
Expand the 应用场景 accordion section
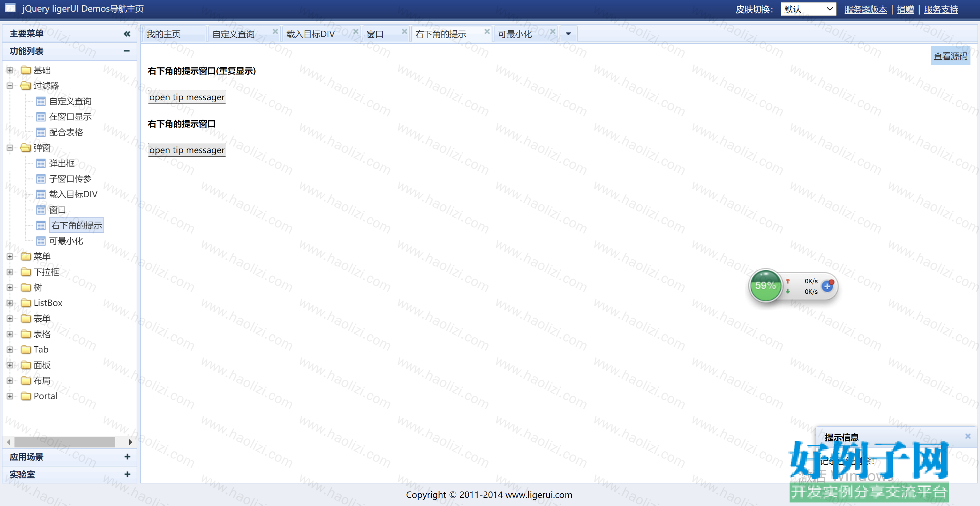pyautogui.click(x=127, y=457)
